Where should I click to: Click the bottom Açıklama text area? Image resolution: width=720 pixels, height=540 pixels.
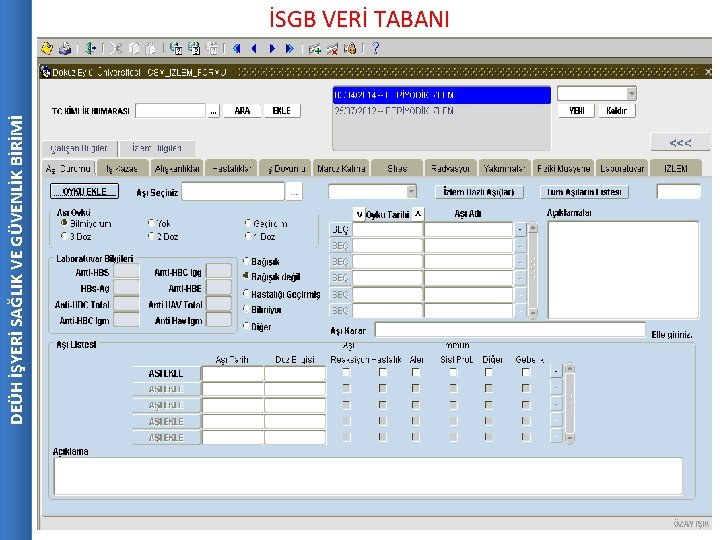368,476
